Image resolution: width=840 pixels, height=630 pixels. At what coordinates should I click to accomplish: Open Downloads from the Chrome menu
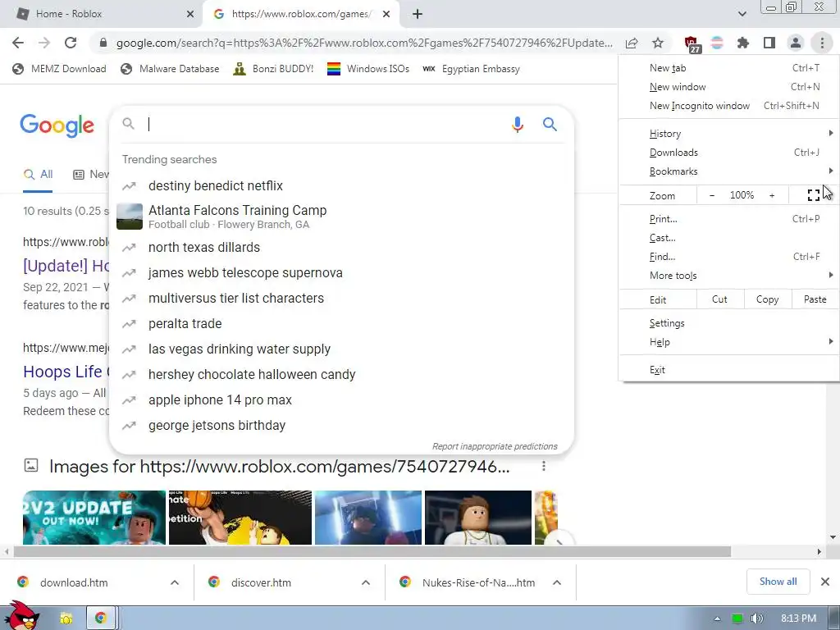coord(728,153)
